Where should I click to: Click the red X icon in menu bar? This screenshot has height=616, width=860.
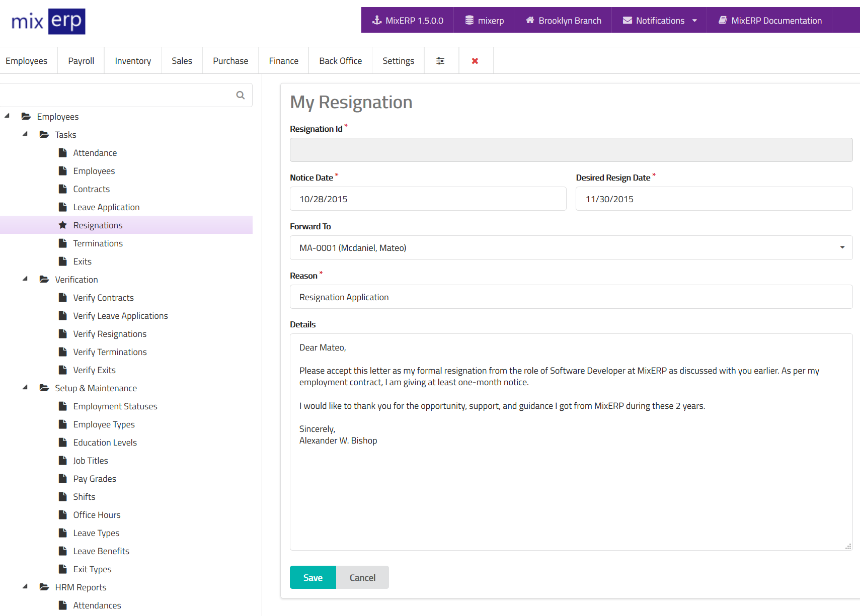coord(475,61)
